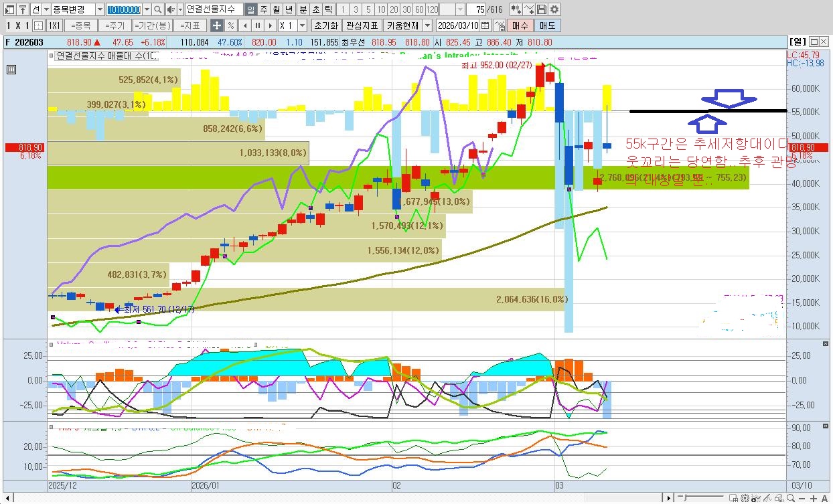Image resolution: width=833 pixels, height=504 pixels.
Task: Click the search magnifier next to stock code
Action: click(157, 9)
